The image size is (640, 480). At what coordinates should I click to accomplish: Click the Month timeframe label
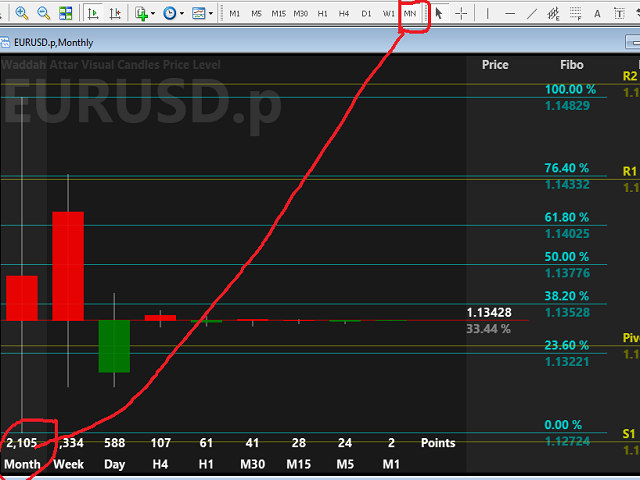22,464
